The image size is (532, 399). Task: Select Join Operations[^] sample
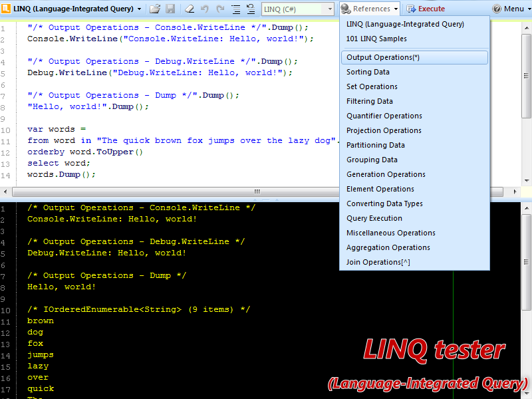414,262
